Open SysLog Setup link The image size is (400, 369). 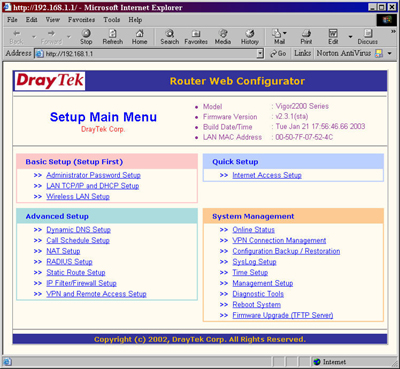[x=254, y=262]
